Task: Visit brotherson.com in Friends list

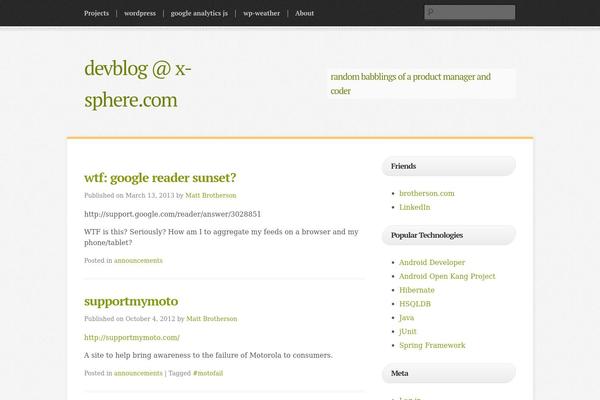Action: click(x=427, y=193)
